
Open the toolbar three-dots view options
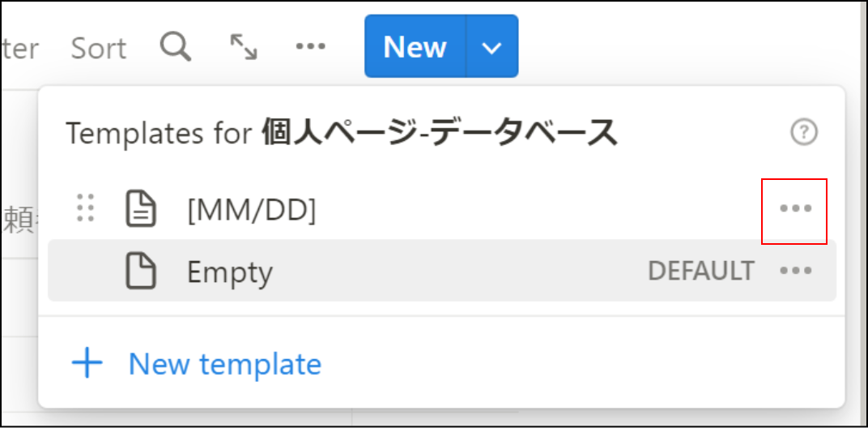[311, 46]
